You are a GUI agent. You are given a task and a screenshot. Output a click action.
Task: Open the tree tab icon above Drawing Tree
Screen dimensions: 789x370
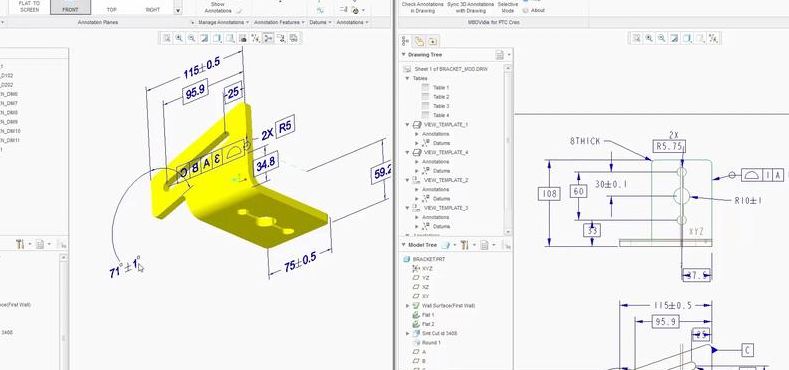(406, 41)
